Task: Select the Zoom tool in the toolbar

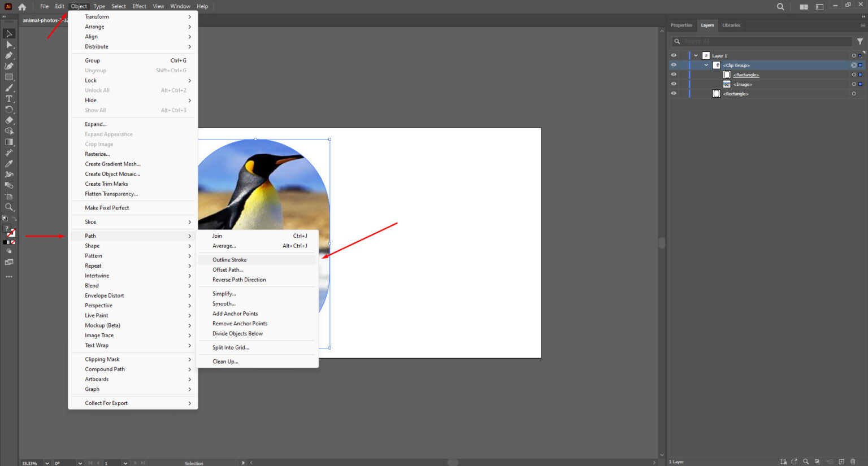Action: [9, 207]
